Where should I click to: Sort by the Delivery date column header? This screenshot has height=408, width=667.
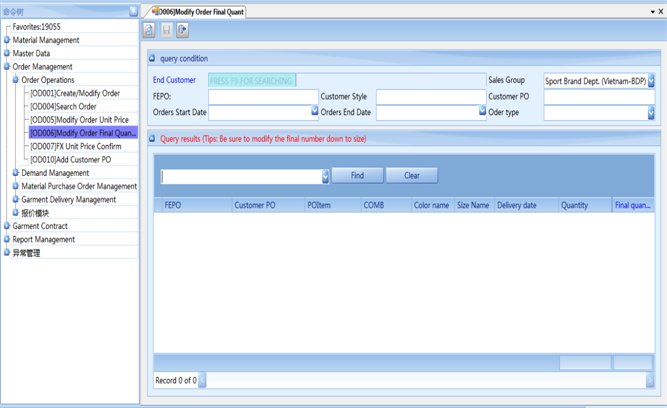517,206
